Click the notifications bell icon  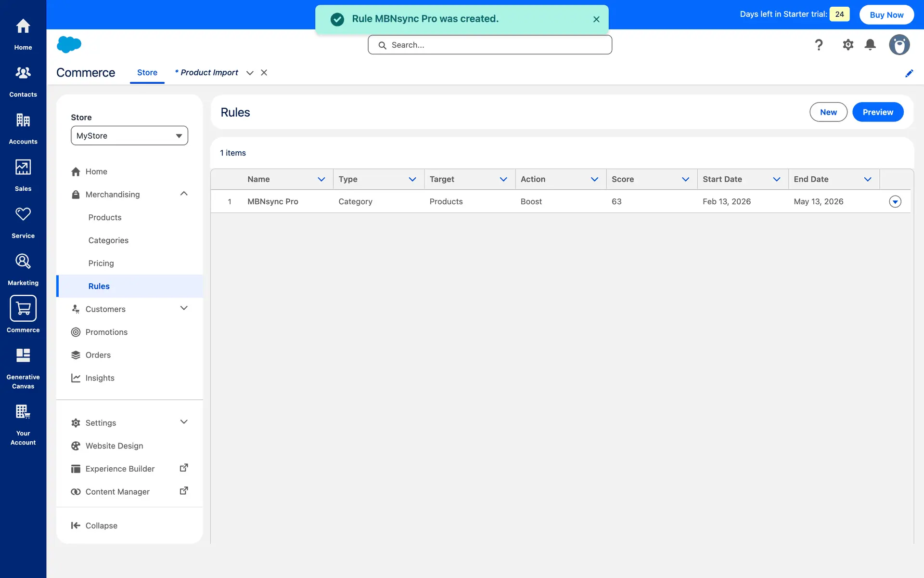pyautogui.click(x=870, y=45)
